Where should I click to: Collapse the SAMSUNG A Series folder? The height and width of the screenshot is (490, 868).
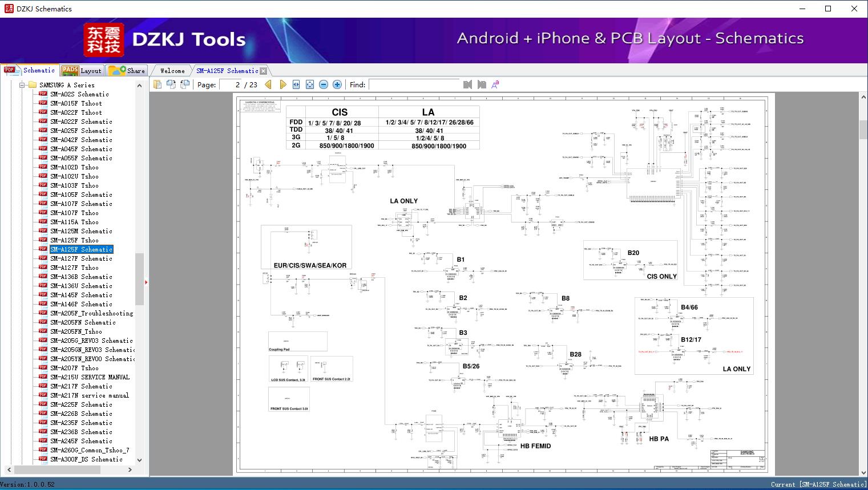click(x=23, y=85)
